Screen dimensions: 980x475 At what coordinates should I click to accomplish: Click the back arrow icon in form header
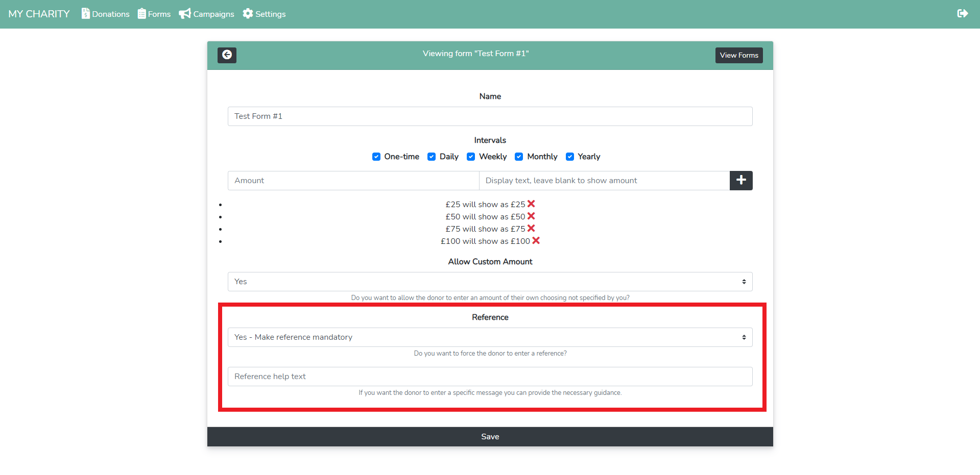227,55
